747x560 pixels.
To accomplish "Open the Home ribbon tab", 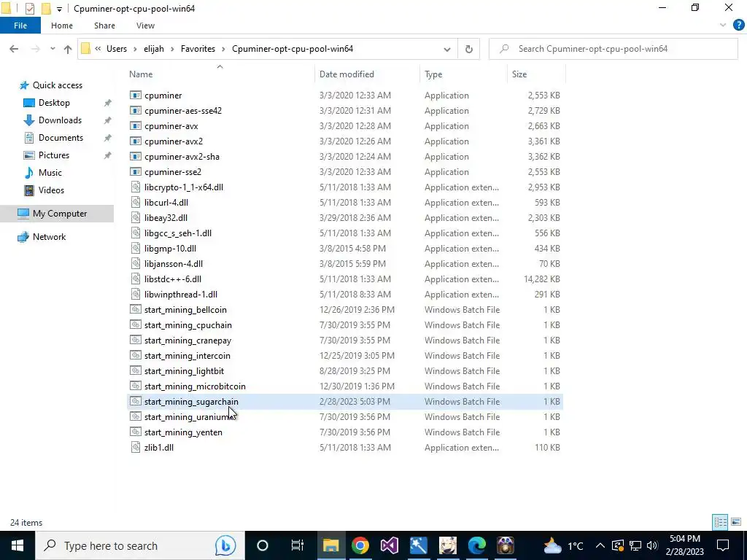I will click(62, 26).
